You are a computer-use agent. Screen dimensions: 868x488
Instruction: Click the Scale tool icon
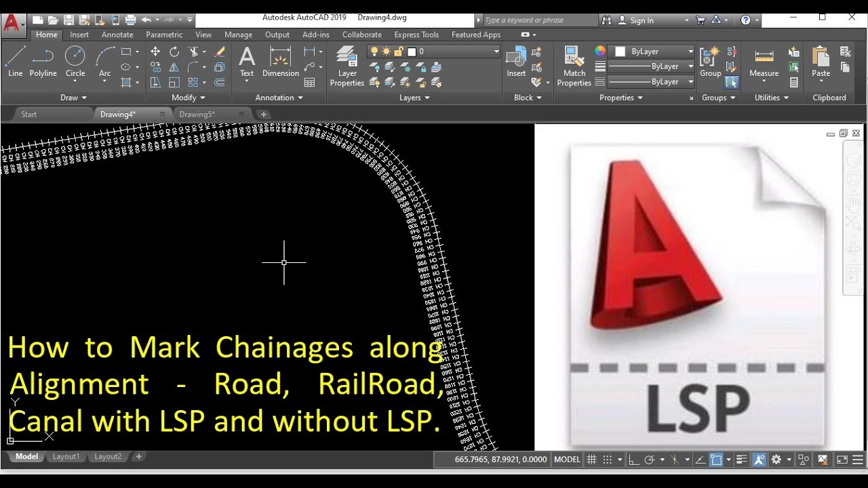coord(174,83)
